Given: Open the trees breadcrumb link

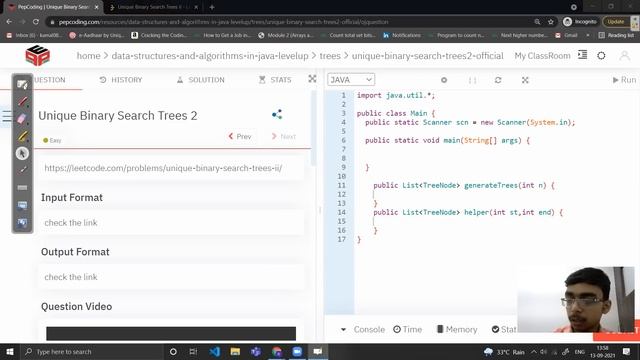Looking at the screenshot, I should [x=330, y=56].
